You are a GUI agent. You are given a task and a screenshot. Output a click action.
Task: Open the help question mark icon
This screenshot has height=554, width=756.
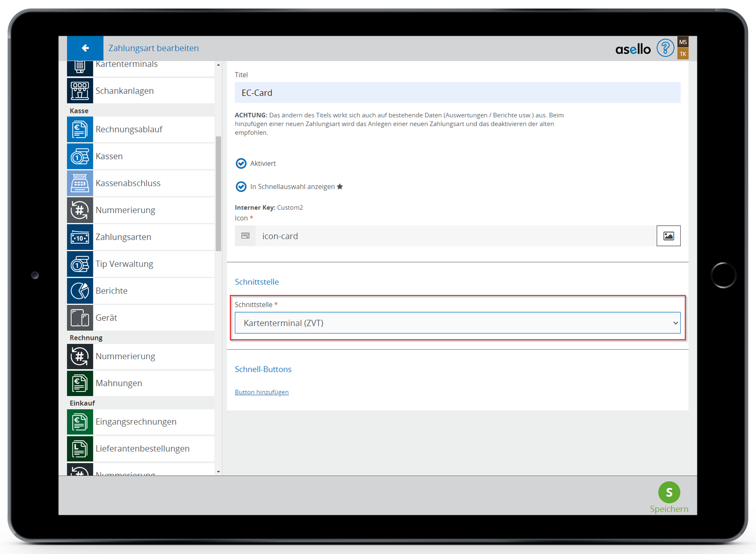click(665, 48)
